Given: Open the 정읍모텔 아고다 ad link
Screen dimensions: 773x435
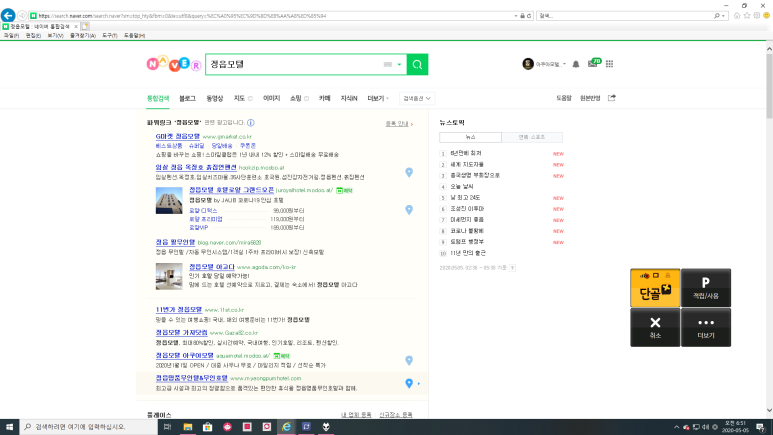Looking at the screenshot, I should tap(212, 267).
